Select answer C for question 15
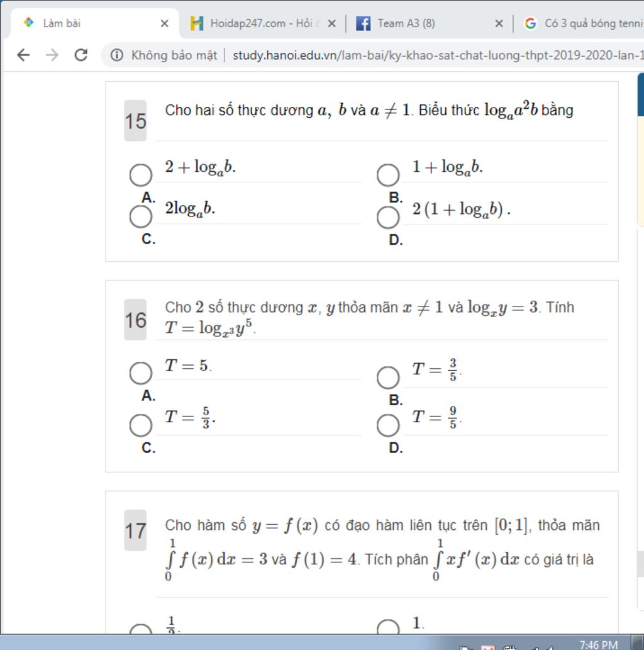 (x=140, y=216)
